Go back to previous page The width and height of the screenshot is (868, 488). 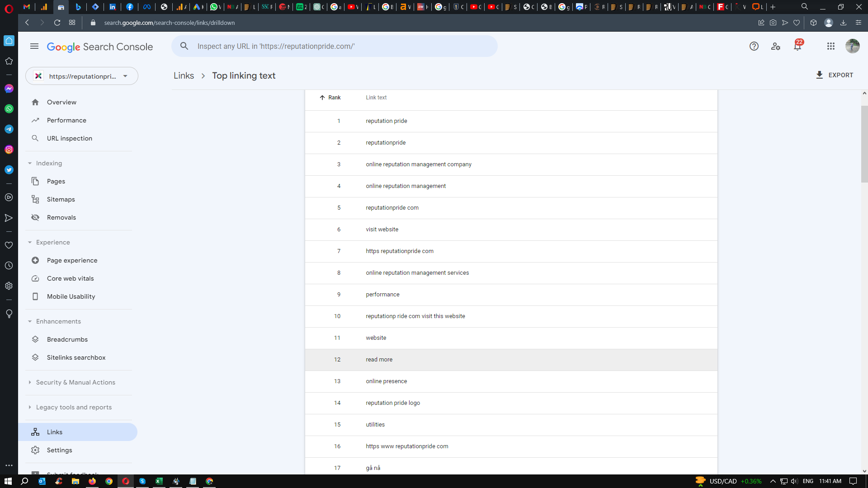(27, 23)
